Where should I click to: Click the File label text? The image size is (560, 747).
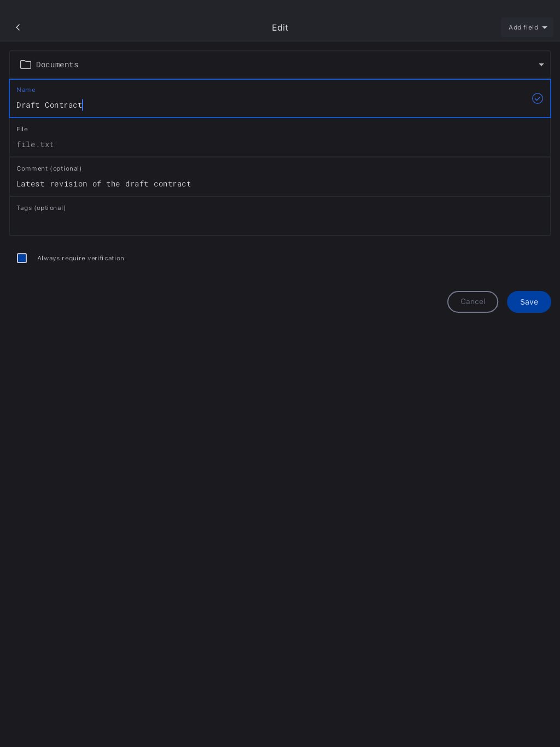tap(22, 129)
